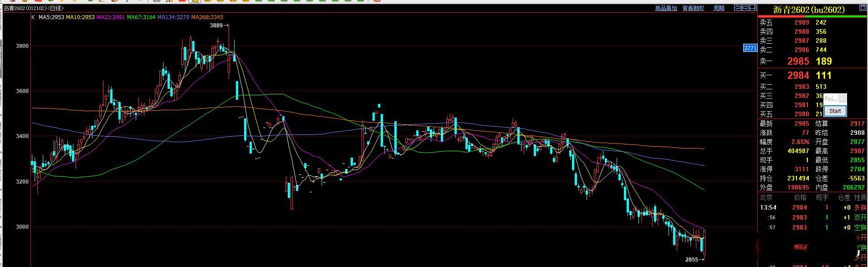Click the 涨停 value 3111
This screenshot has width=868, height=267.
click(x=802, y=169)
